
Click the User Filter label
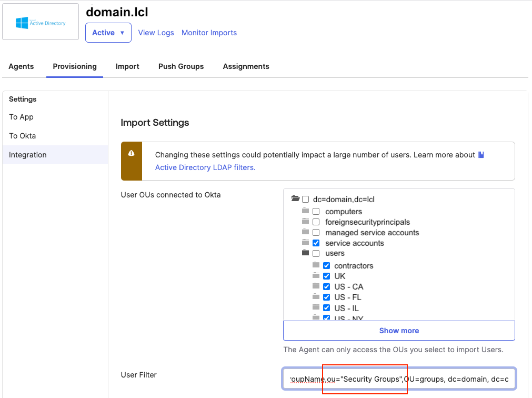tap(139, 375)
